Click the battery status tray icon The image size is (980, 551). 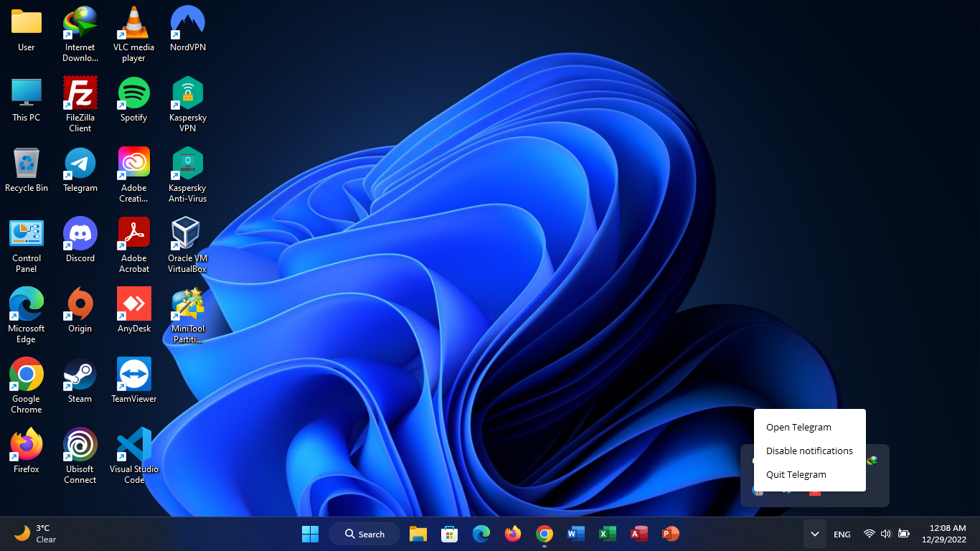click(904, 534)
